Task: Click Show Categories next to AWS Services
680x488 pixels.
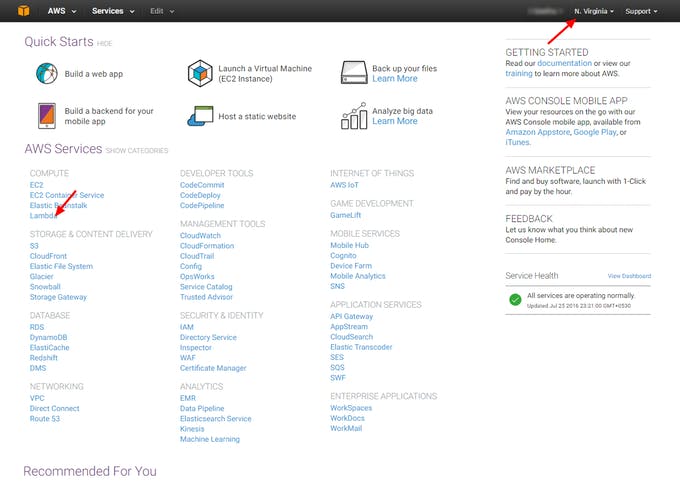Action: click(137, 151)
